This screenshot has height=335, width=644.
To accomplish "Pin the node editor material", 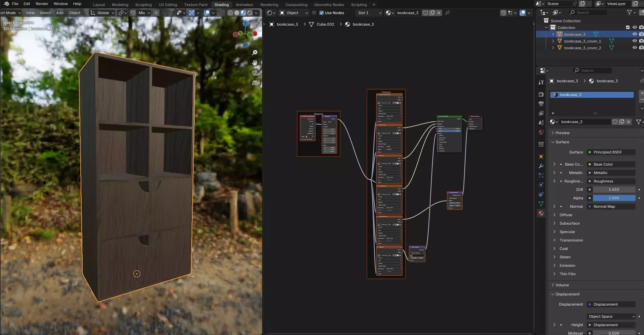I will 447,13.
